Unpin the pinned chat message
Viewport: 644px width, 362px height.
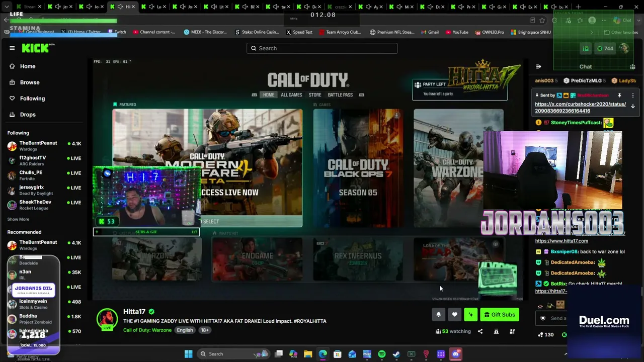pyautogui.click(x=619, y=95)
